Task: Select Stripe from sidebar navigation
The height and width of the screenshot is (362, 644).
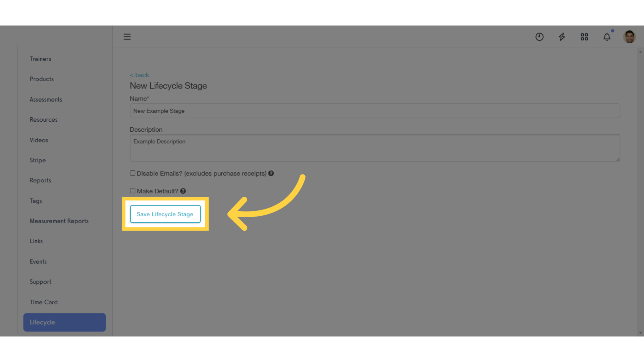Action: pyautogui.click(x=38, y=160)
